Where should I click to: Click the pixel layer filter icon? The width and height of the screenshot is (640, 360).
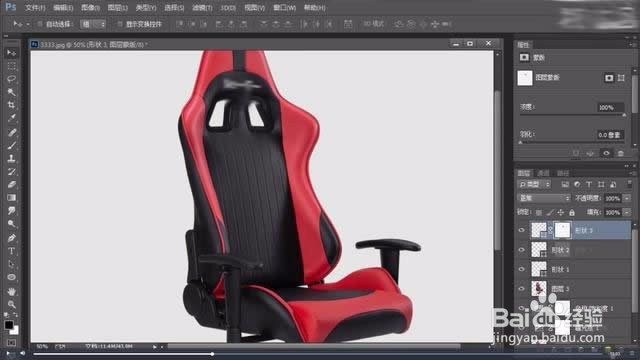tap(565, 184)
